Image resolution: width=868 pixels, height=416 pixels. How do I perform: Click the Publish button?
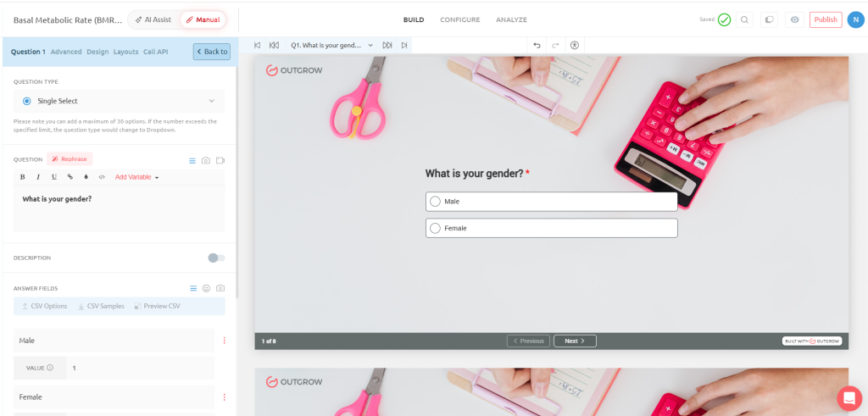[826, 20]
